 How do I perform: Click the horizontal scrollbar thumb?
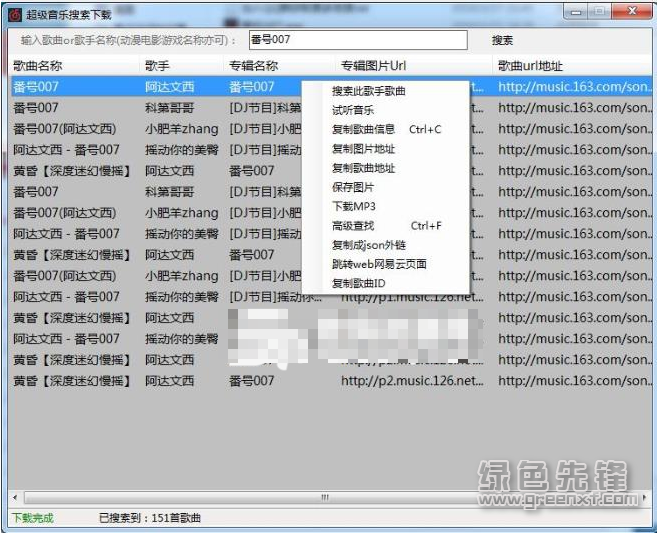[x=325, y=498]
